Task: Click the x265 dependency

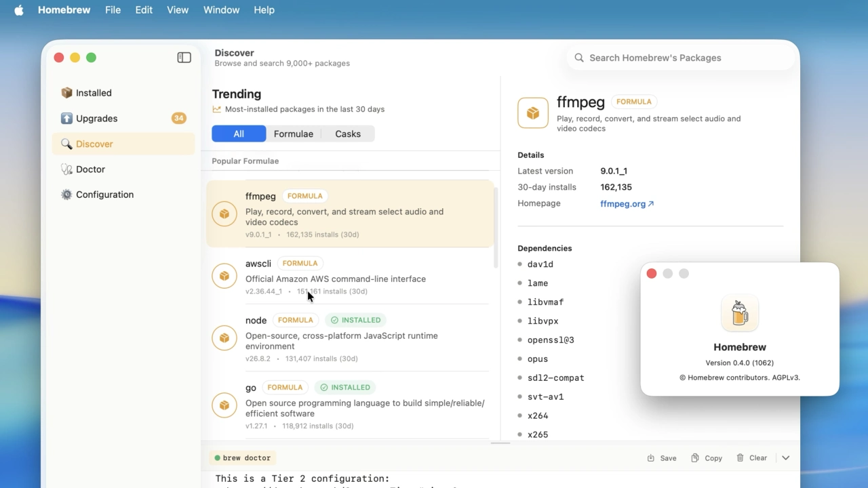Action: point(538,434)
